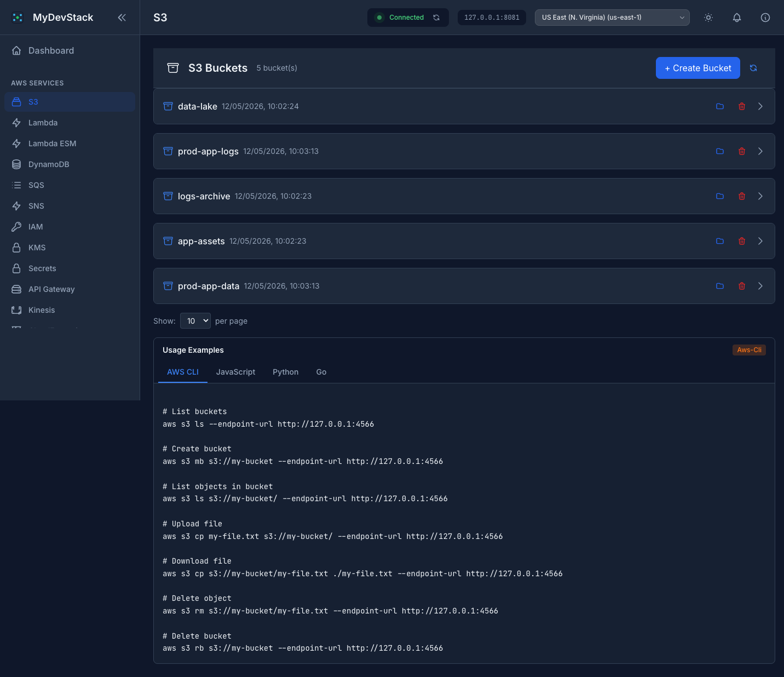Click the 'aws s3 rm' delete object command
Screen dimensions: 784x677
tap(330, 611)
